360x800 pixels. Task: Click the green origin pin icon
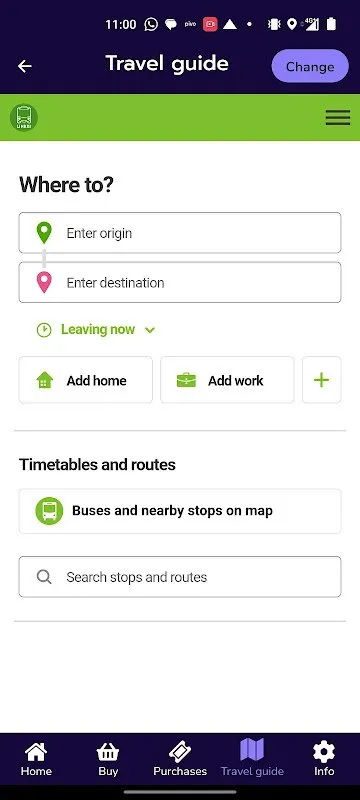pyautogui.click(x=44, y=233)
